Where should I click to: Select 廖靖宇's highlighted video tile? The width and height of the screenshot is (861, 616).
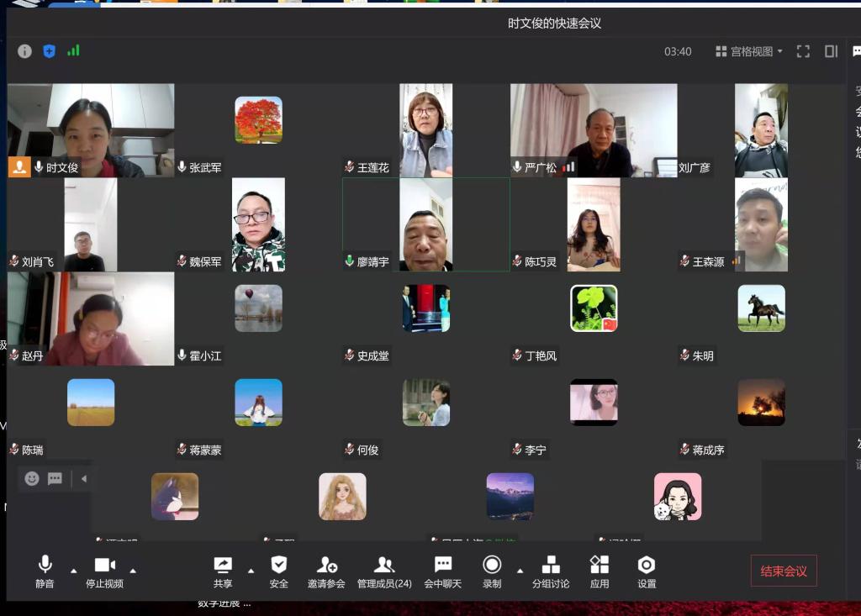tap(425, 224)
